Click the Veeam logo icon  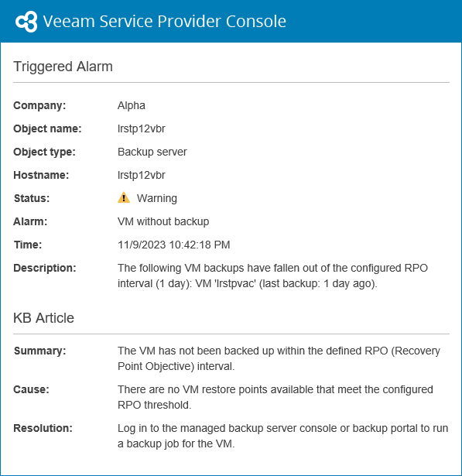coord(26,22)
